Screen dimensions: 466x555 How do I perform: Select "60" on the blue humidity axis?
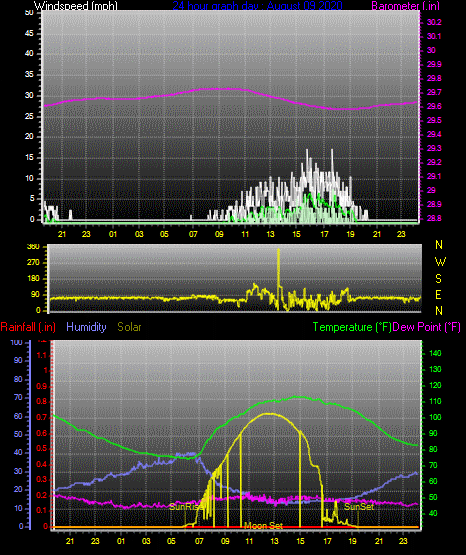[18, 416]
